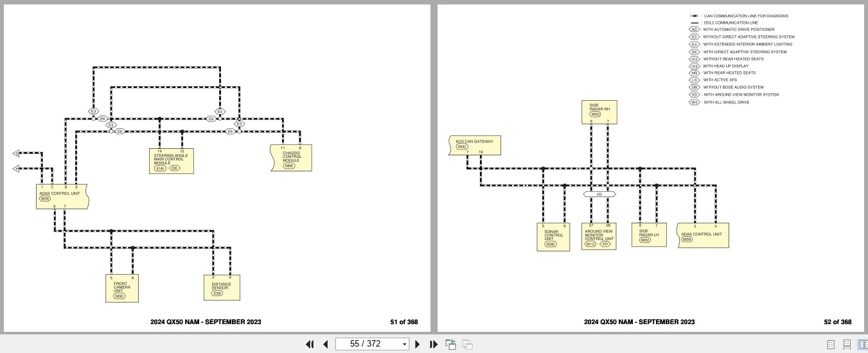Click the left page footer '2024 QX50 NAM - SEPTEMBER 2023'
The width and height of the screenshot is (868, 353).
(x=206, y=322)
